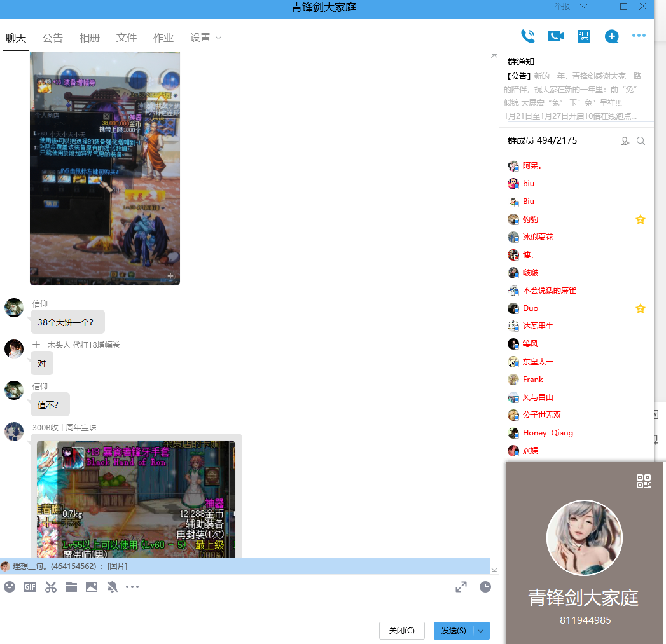This screenshot has height=644, width=666.
Task: Select the scissors screenshot tool
Action: [x=50, y=587]
